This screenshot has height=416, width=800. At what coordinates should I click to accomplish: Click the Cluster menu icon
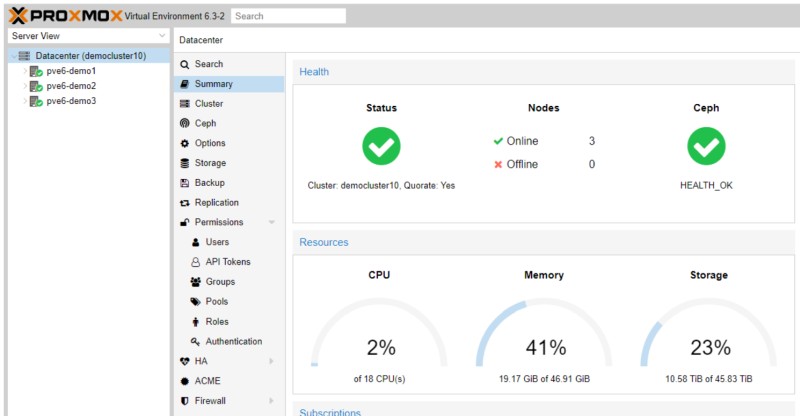tap(185, 104)
